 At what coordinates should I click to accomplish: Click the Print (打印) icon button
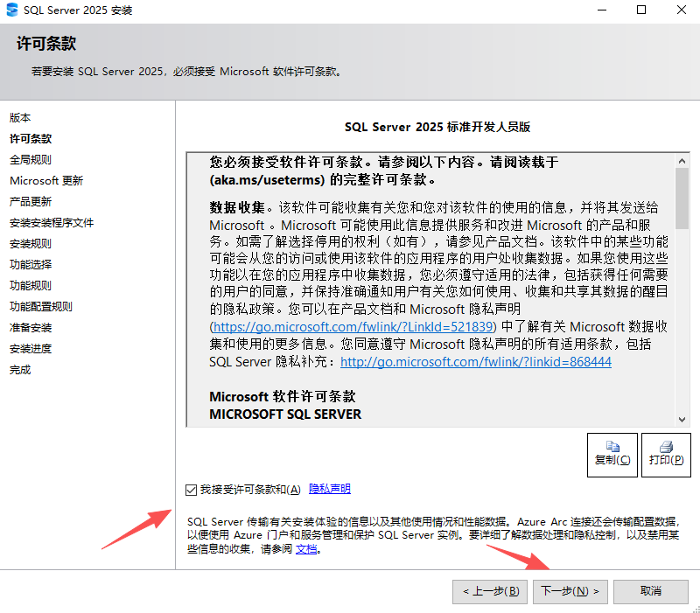(665, 455)
